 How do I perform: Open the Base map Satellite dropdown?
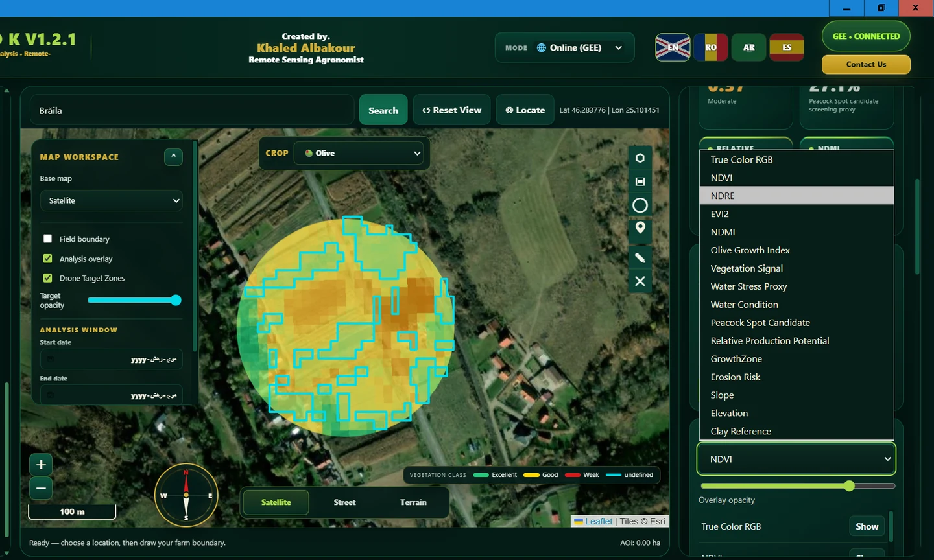point(111,200)
